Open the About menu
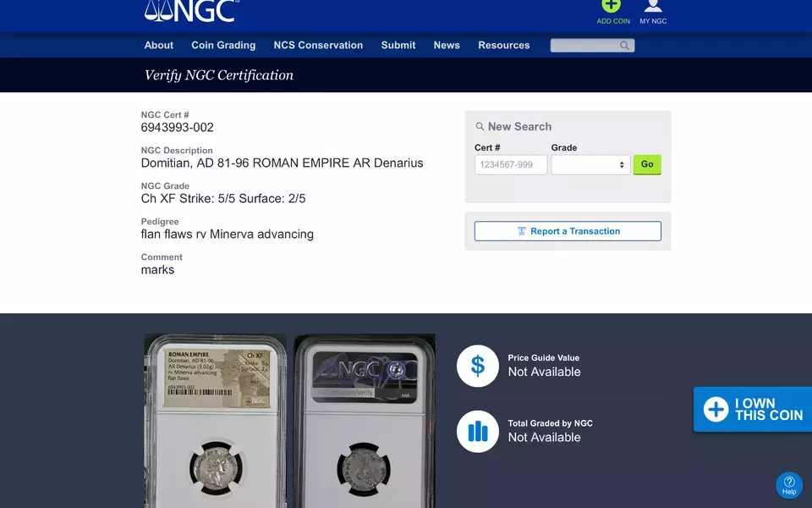812x508 pixels. 159,46
